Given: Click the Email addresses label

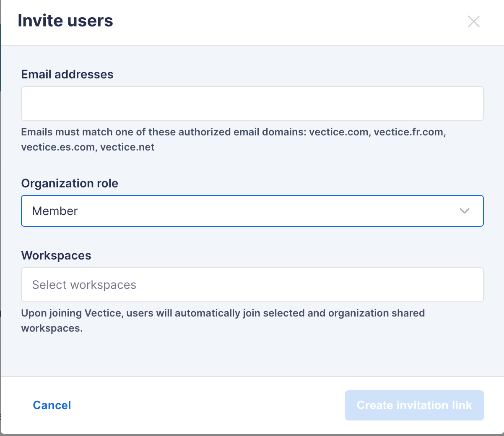Looking at the screenshot, I should 67,74.
